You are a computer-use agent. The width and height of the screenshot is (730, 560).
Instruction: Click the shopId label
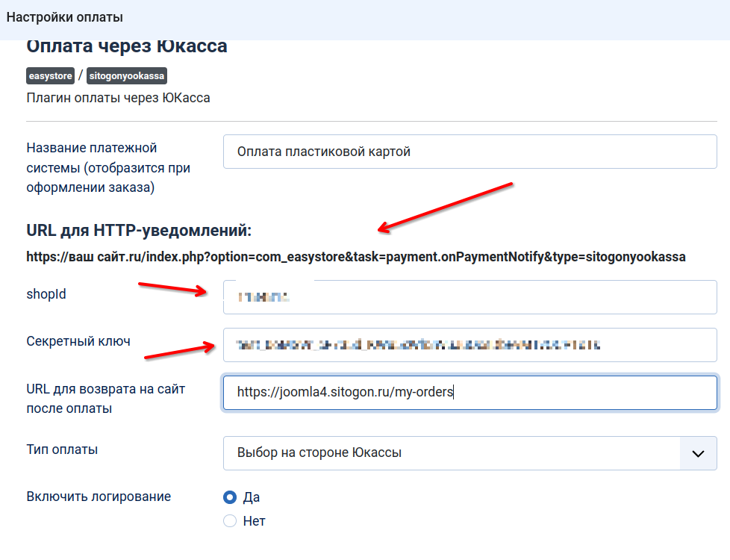click(x=46, y=294)
